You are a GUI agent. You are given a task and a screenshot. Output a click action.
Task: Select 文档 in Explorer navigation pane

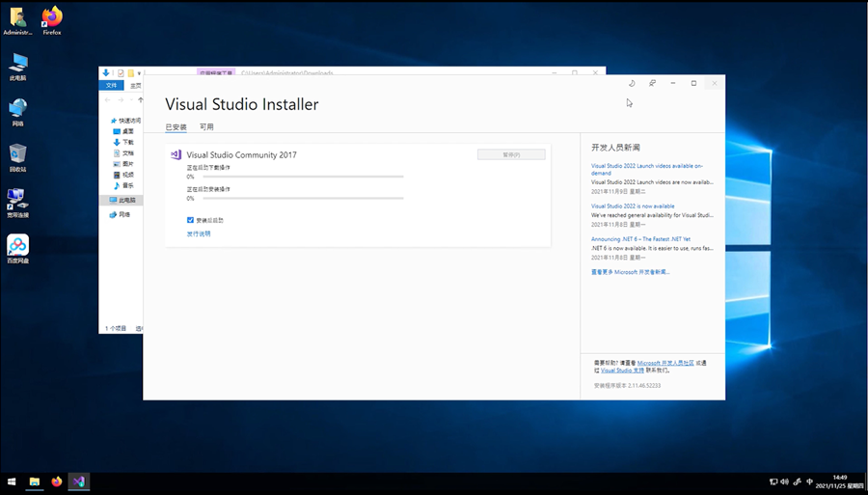(x=123, y=152)
